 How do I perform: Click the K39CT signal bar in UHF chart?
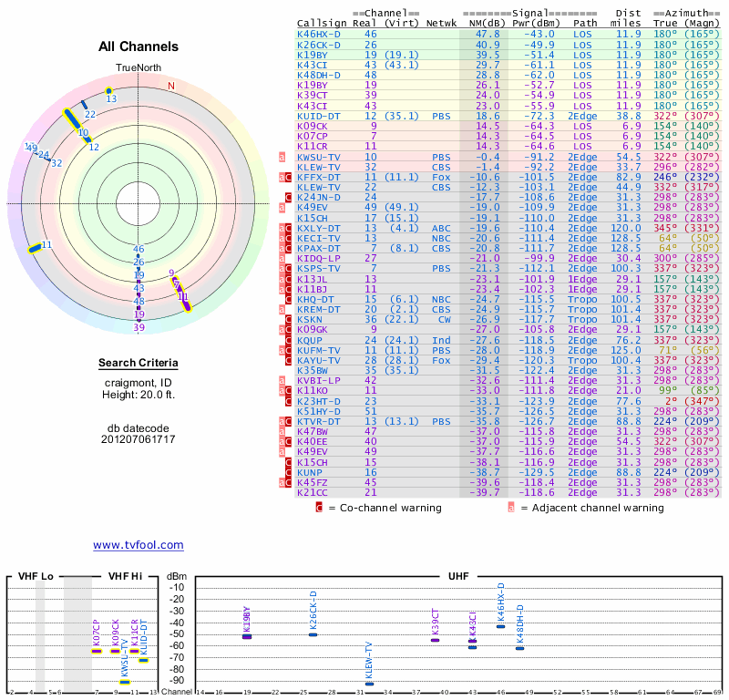[x=436, y=640]
